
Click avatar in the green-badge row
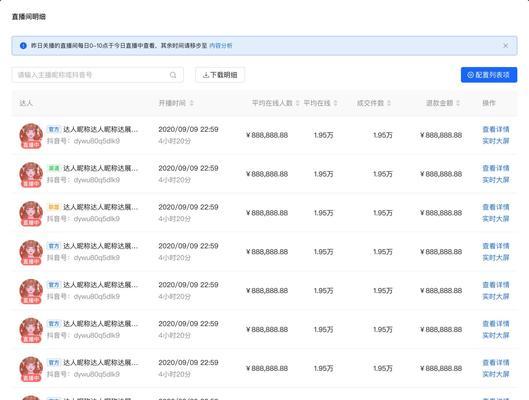point(31,175)
